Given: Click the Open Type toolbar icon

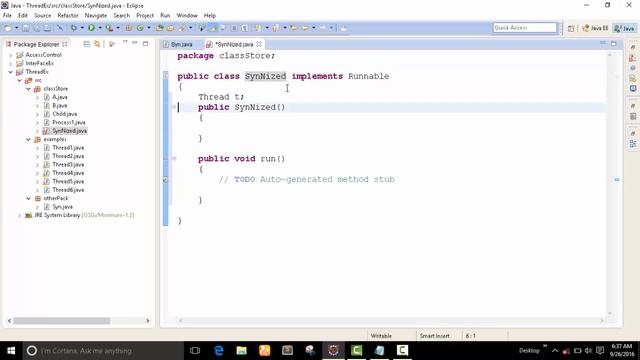Looking at the screenshot, I should pyautogui.click(x=160, y=28).
